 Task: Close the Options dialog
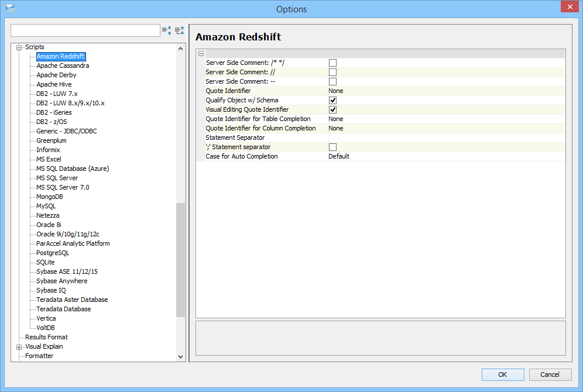tap(570, 6)
